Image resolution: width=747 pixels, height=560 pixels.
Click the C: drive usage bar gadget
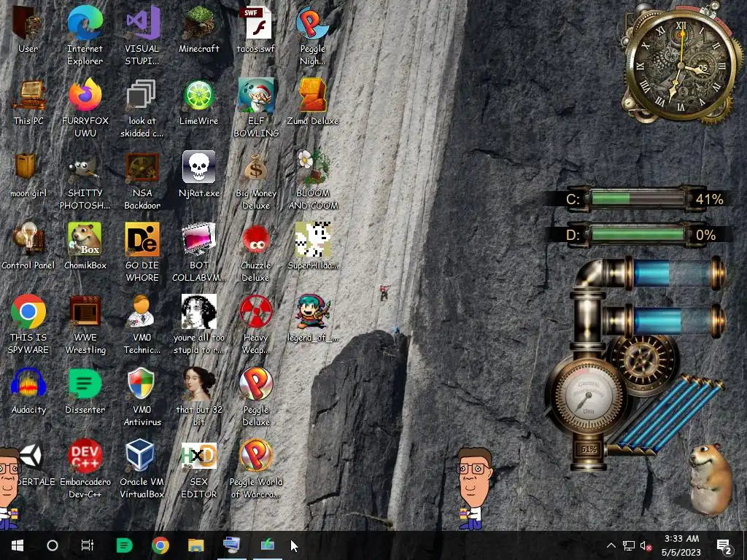[x=638, y=198]
